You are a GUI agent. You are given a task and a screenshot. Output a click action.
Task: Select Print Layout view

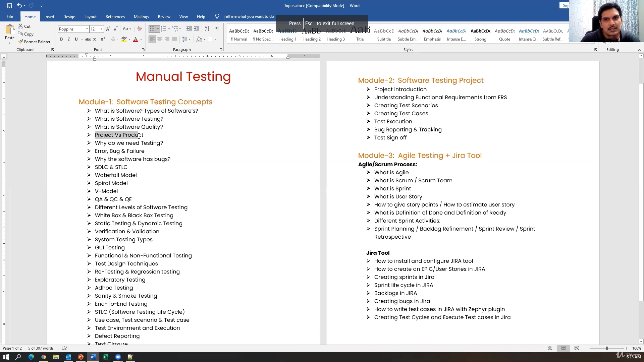563,348
